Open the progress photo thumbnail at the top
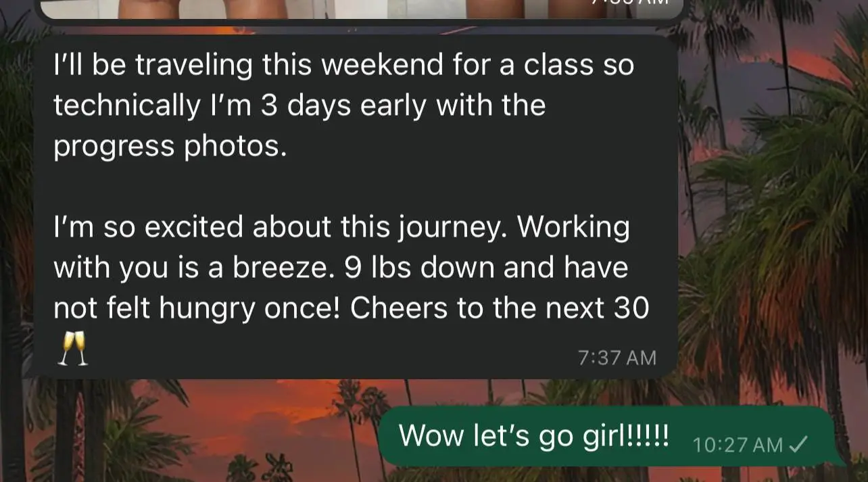 362,9
